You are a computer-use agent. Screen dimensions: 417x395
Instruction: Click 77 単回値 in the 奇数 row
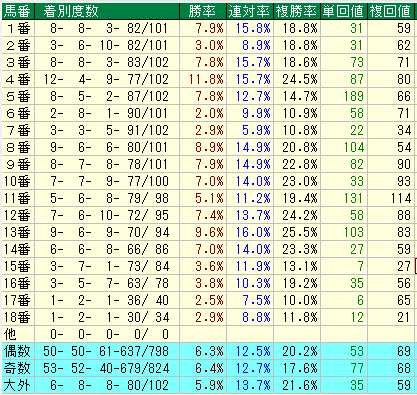pos(357,368)
